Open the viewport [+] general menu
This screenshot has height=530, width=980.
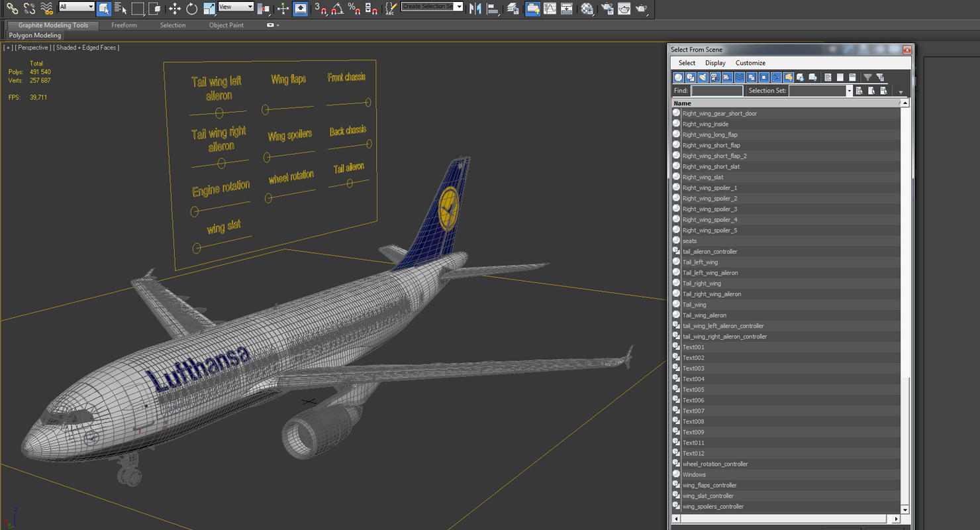pyautogui.click(x=8, y=48)
